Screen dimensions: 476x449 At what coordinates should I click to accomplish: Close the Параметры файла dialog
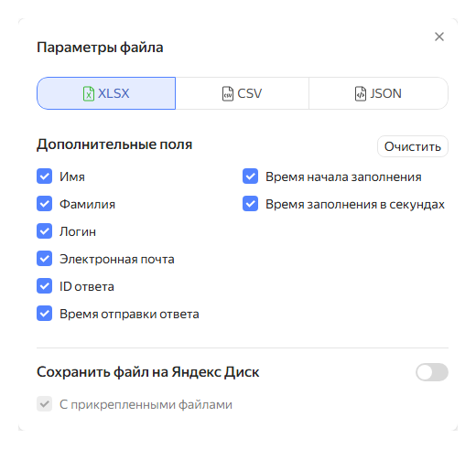(x=439, y=37)
